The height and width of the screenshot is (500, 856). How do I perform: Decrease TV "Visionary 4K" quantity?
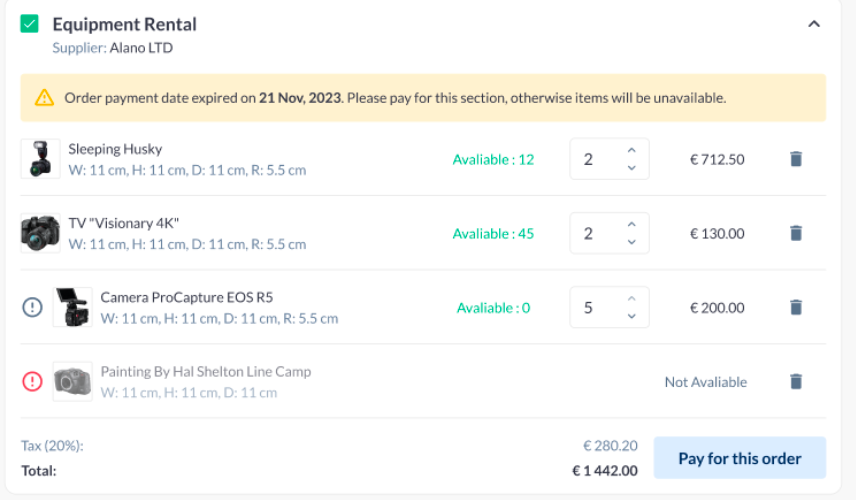pos(631,242)
